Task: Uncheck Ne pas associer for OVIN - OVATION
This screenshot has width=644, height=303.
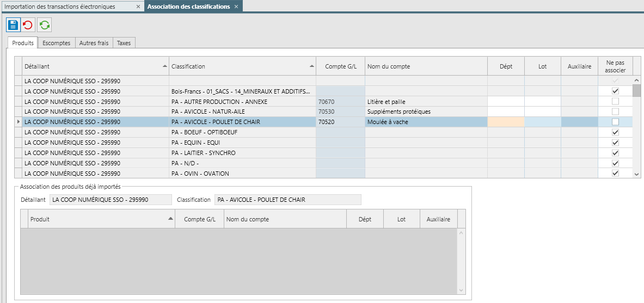Action: coord(615,173)
